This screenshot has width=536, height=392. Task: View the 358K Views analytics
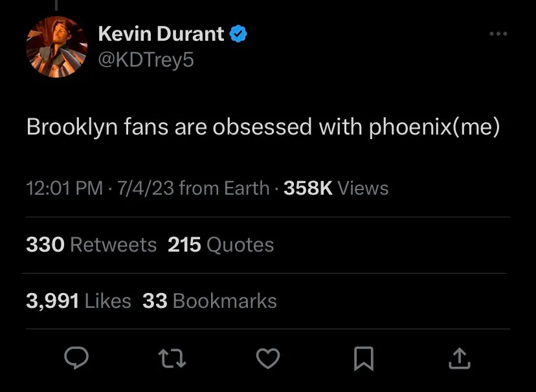point(335,188)
